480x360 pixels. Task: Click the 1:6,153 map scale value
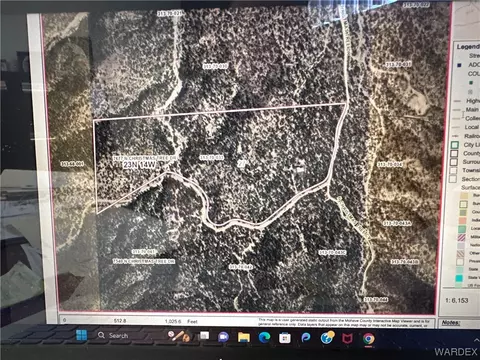click(x=457, y=300)
